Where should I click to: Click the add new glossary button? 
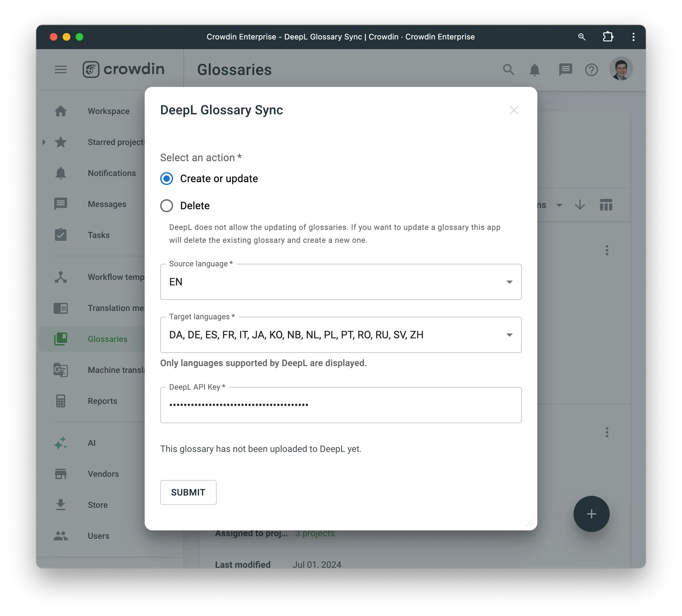click(592, 513)
